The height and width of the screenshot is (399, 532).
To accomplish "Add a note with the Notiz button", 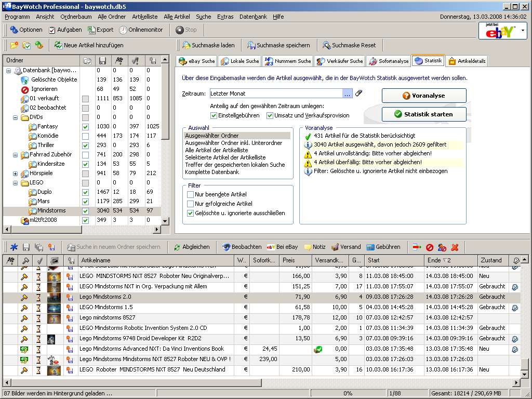I will (x=314, y=247).
